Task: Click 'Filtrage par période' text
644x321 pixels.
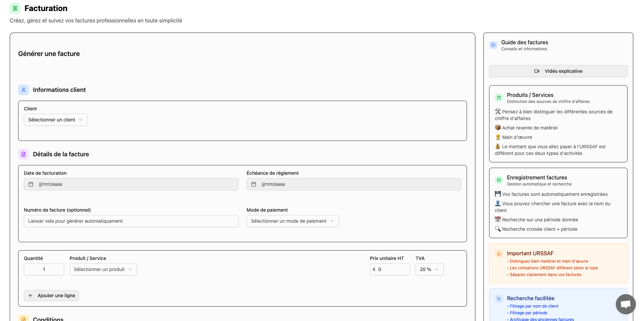Action: point(528,313)
